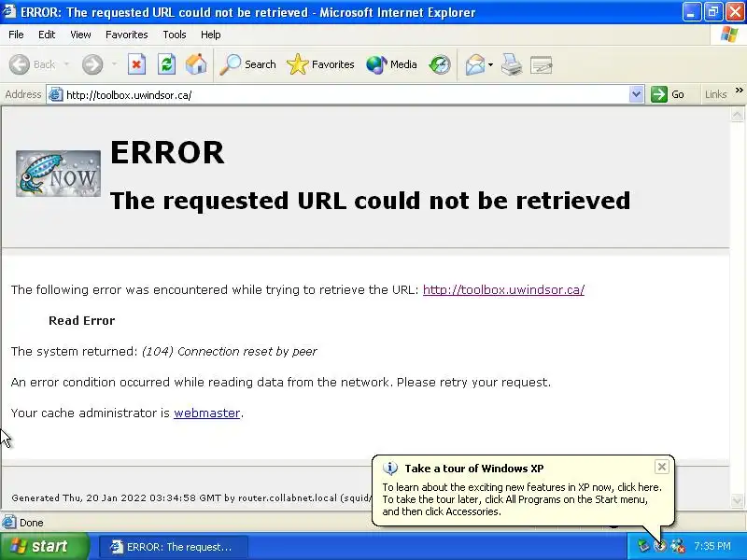Expand the Links toolbar chevron
The height and width of the screenshot is (560, 747).
coord(739,90)
